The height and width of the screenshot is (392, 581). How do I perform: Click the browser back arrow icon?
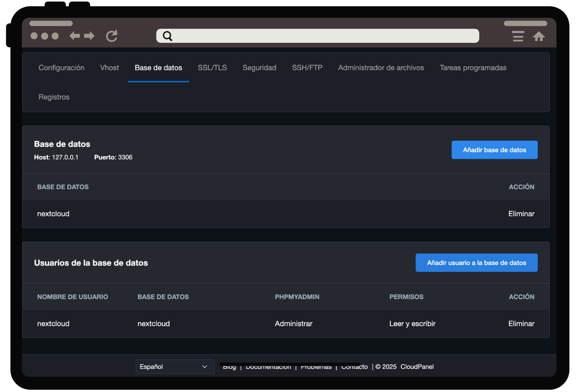coord(74,36)
